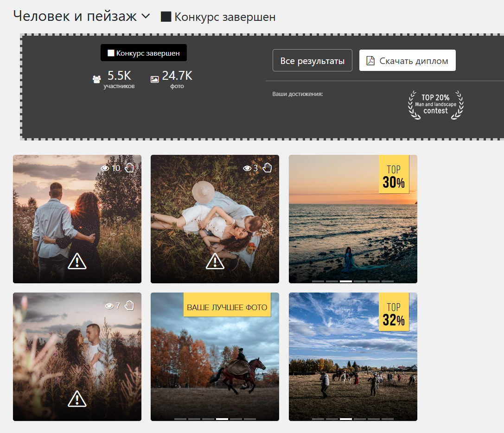
Task: Click the hand vote icon on the lying couple photo
Action: point(268,168)
